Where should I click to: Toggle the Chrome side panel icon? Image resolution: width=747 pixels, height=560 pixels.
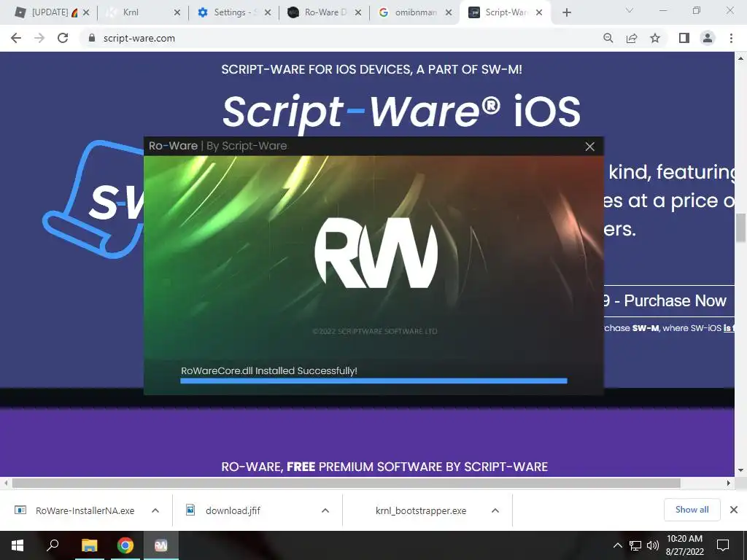[684, 38]
